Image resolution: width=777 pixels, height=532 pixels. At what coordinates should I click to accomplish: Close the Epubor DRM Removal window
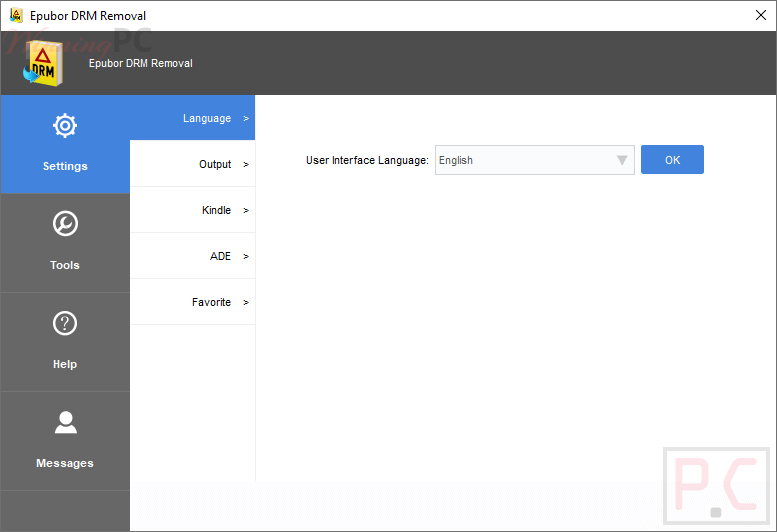coord(761,15)
